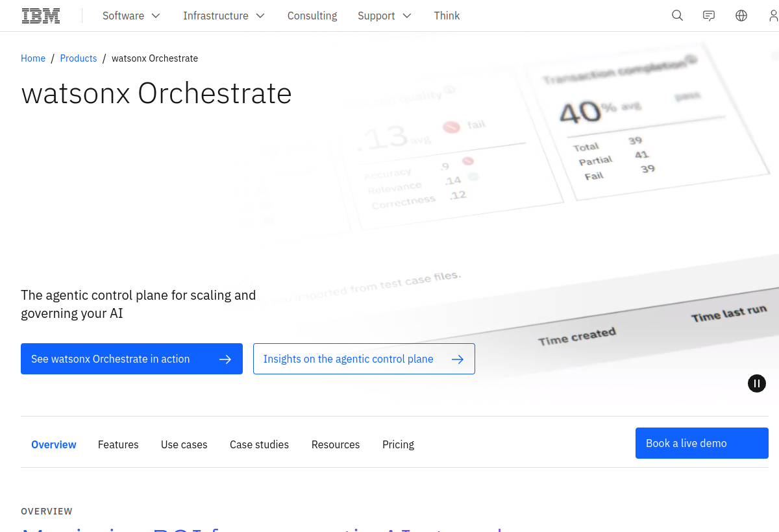Screen dimensions: 779x532
Task: Pause the hero background animation
Action: pos(757,383)
